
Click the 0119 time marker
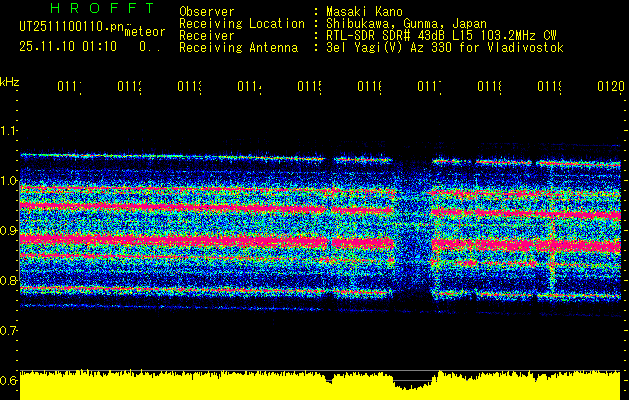pyautogui.click(x=550, y=86)
